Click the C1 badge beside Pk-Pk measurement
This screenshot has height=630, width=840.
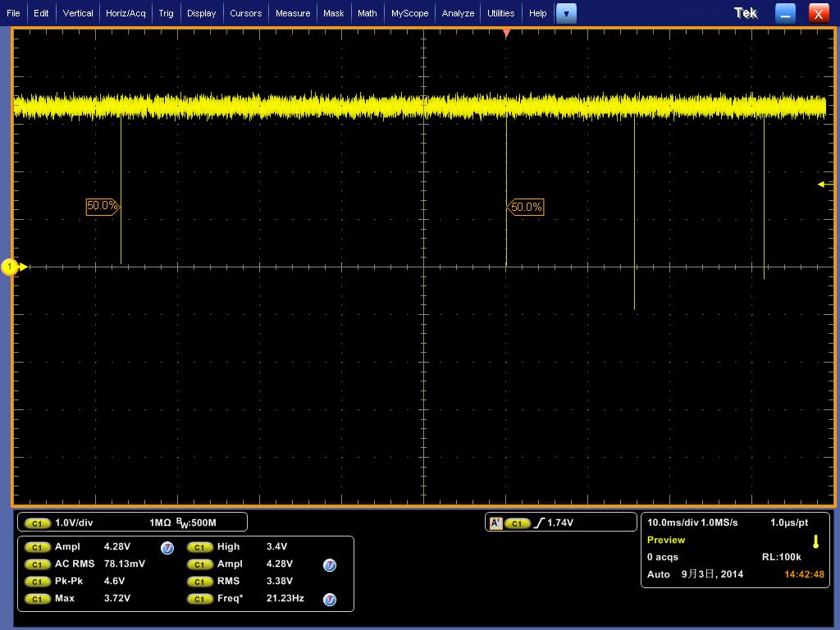coord(37,582)
